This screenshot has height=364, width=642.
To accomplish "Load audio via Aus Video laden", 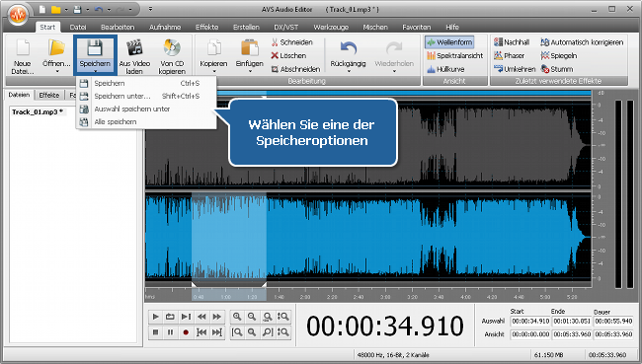I will coord(134,56).
